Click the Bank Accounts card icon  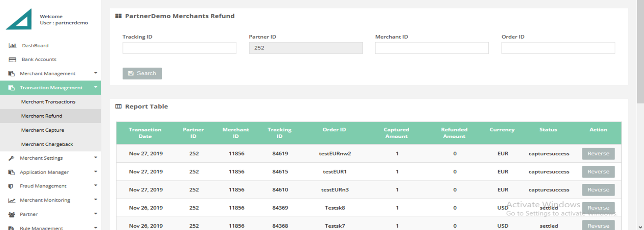pyautogui.click(x=12, y=60)
